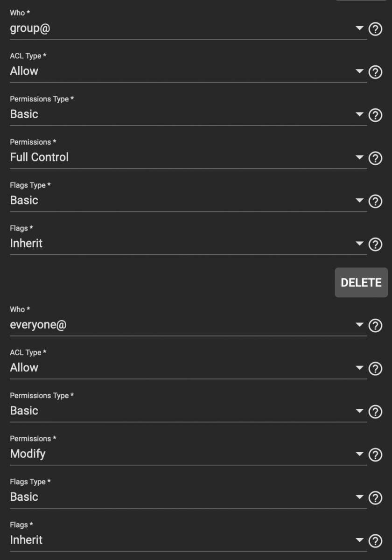The image size is (392, 560).
Task: Open help beside everyone@ Permissions Type
Action: pos(375,412)
